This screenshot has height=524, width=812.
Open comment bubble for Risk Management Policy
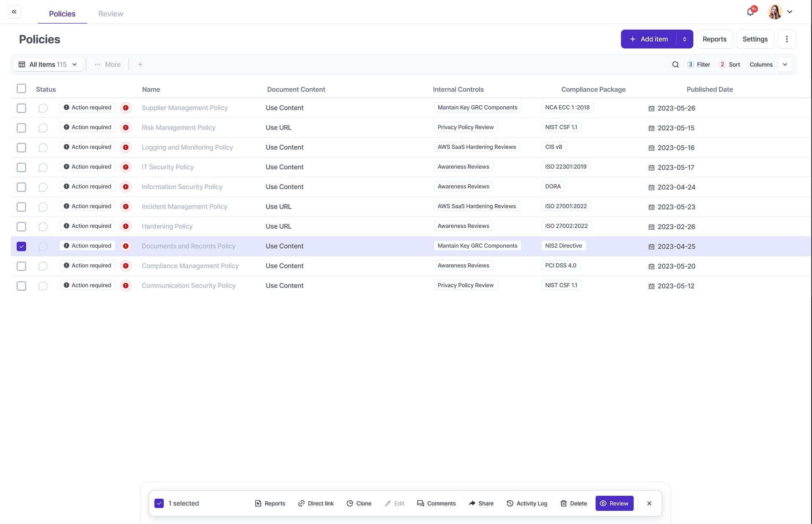tap(43, 128)
